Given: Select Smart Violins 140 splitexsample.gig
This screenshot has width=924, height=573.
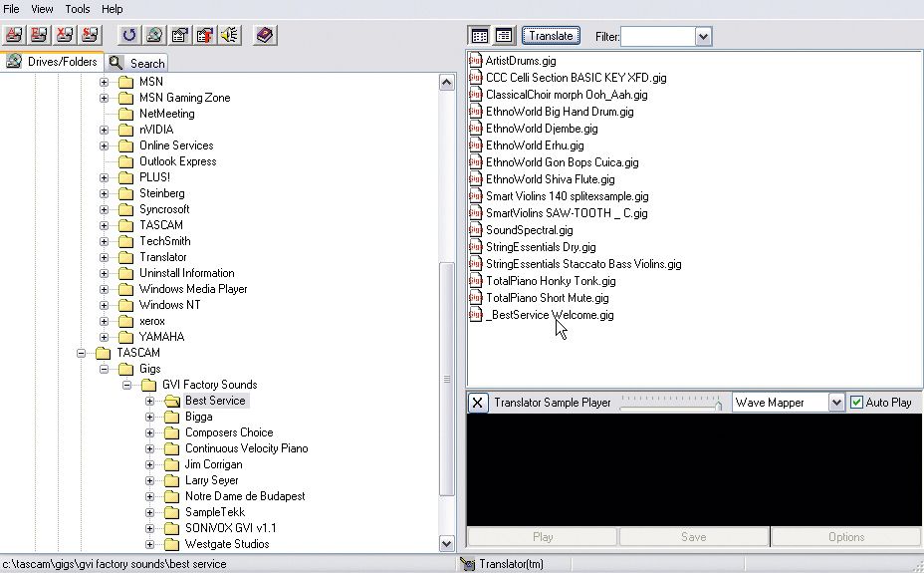Looking at the screenshot, I should pyautogui.click(x=567, y=196).
